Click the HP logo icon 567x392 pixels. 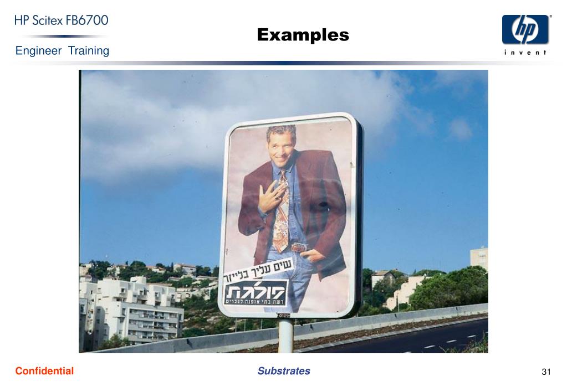point(525,29)
